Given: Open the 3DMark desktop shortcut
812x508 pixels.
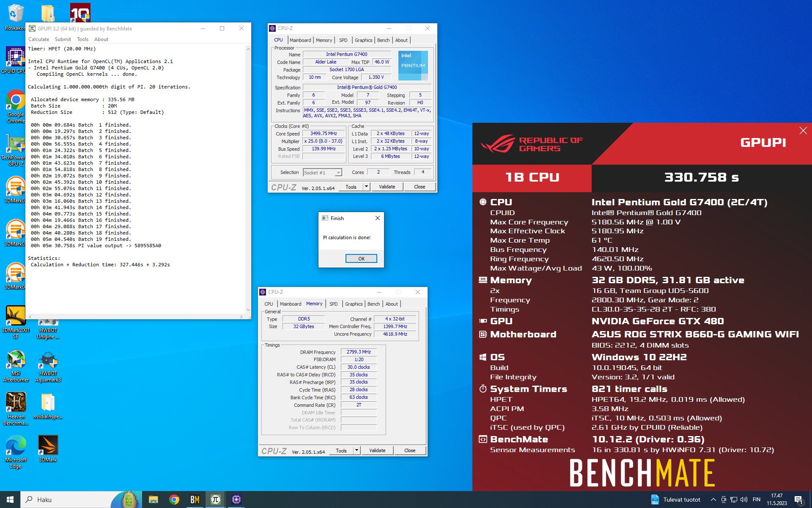Looking at the screenshot, I should pos(48,449).
